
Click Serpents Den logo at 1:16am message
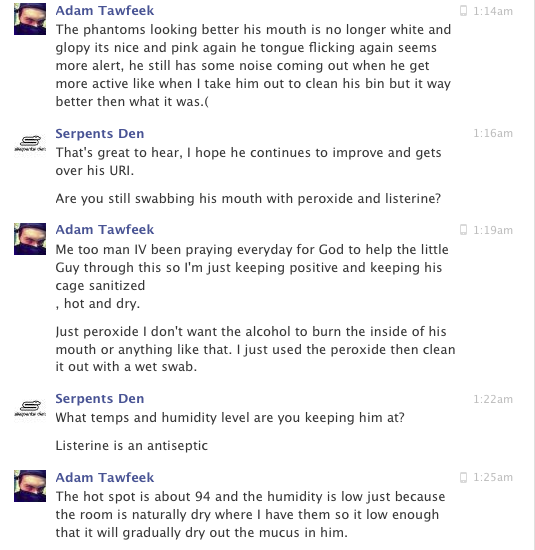click(x=30, y=143)
